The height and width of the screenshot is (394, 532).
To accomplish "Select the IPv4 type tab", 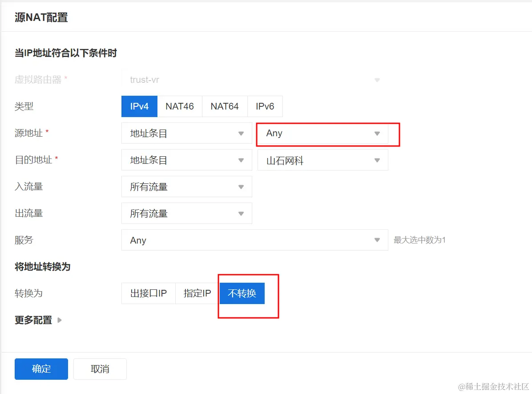I will [x=139, y=106].
